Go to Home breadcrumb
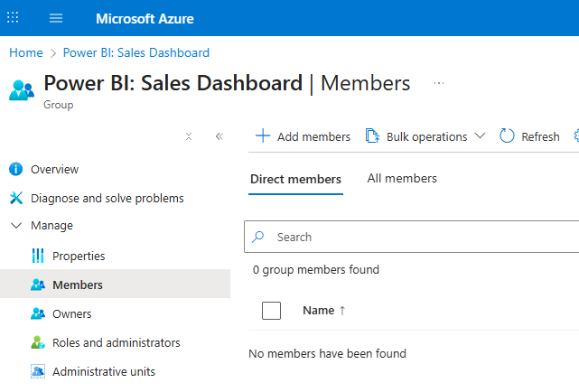 pyautogui.click(x=26, y=52)
